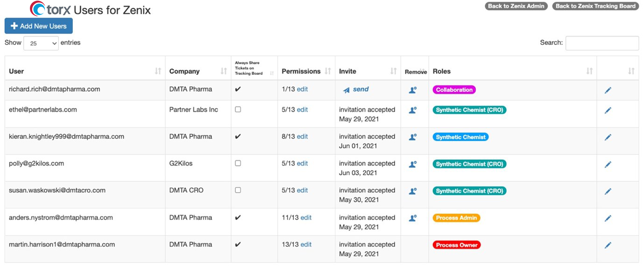The width and height of the screenshot is (644, 274).
Task: Edit permissions 1/13 for richard.rich
Action: point(302,89)
